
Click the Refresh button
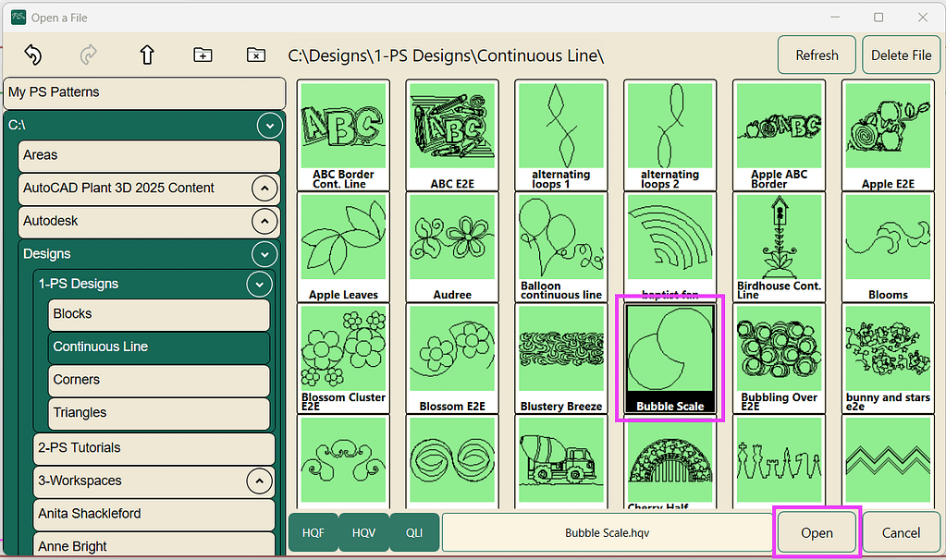coord(817,55)
